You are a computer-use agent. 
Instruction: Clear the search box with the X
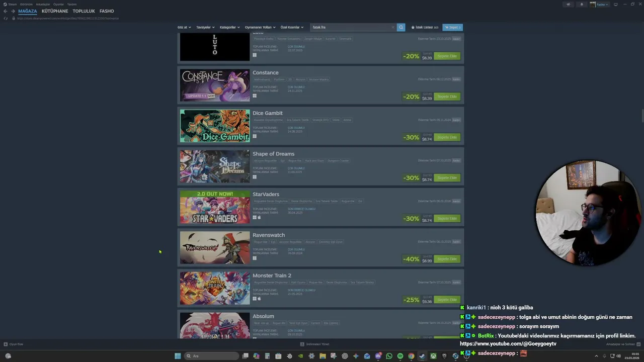pos(393,27)
